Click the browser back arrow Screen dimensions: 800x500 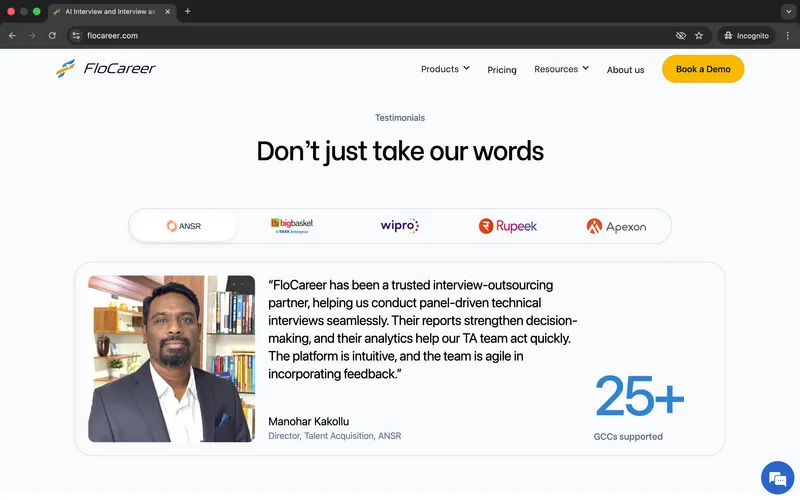pos(12,35)
